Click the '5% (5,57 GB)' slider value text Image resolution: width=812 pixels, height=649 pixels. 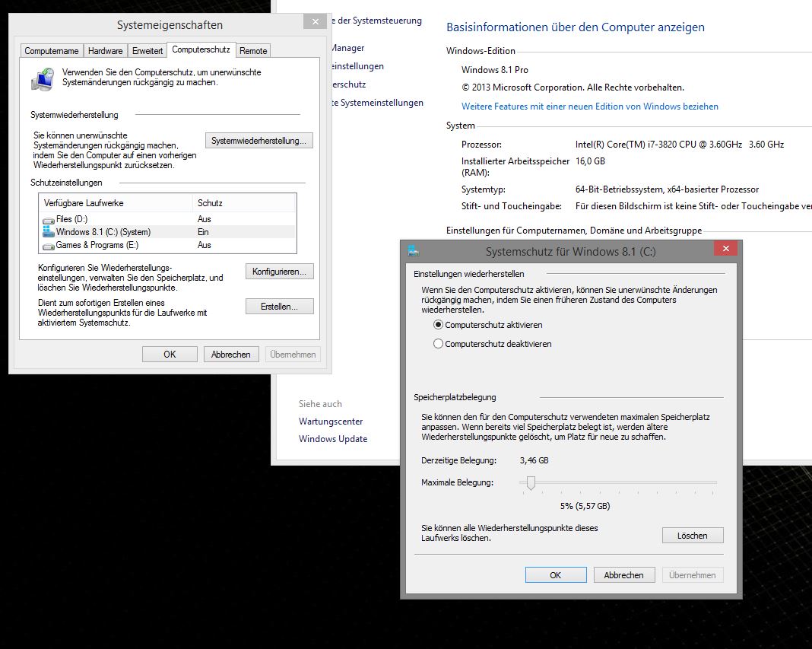pos(585,506)
